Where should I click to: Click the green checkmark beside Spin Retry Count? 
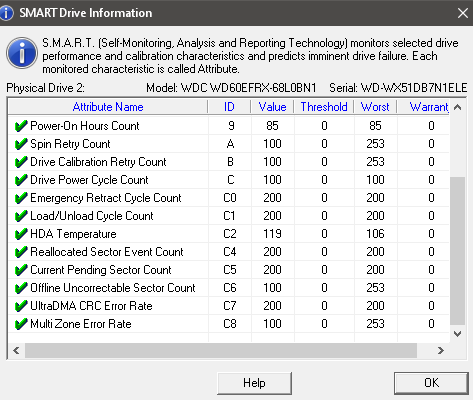click(21, 144)
